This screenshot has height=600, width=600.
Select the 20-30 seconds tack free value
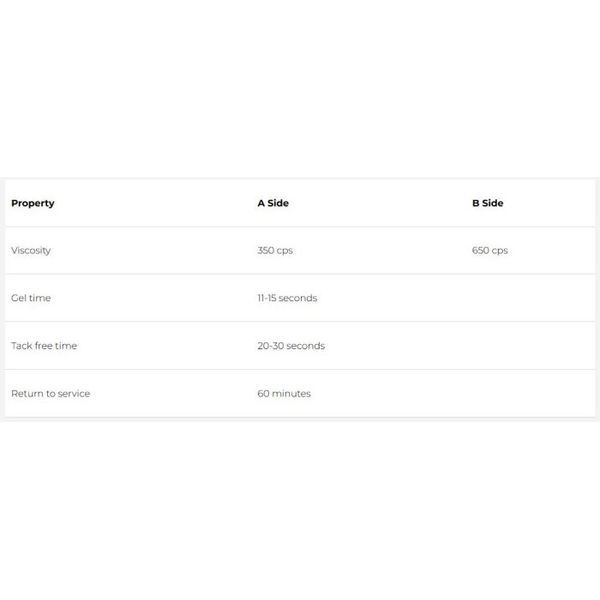click(291, 346)
